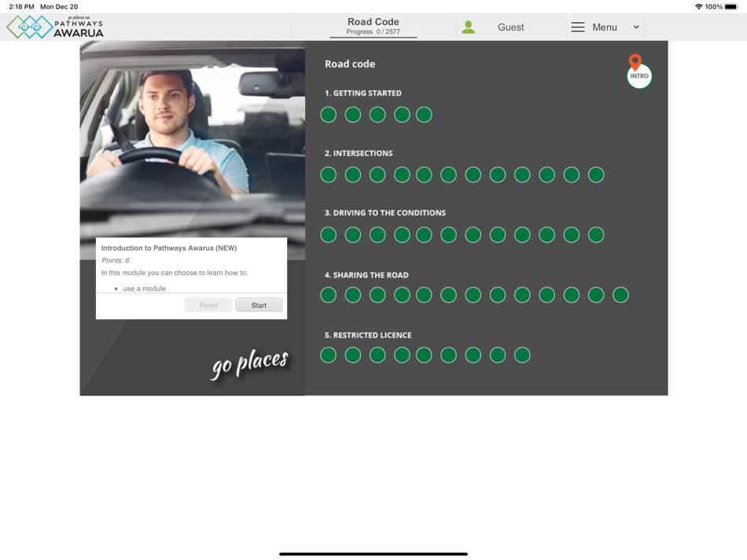Screen dimensions: 747x560
Task: Click the '4. SHARING THE ROAD' heading
Action: 366,275
